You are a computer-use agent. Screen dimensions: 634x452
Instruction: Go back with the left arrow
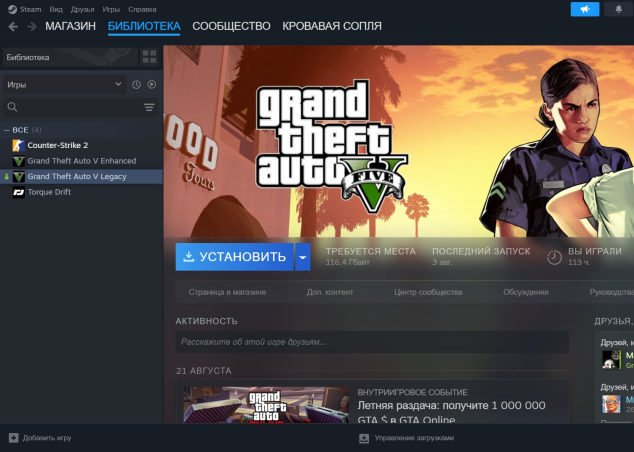pyautogui.click(x=13, y=27)
